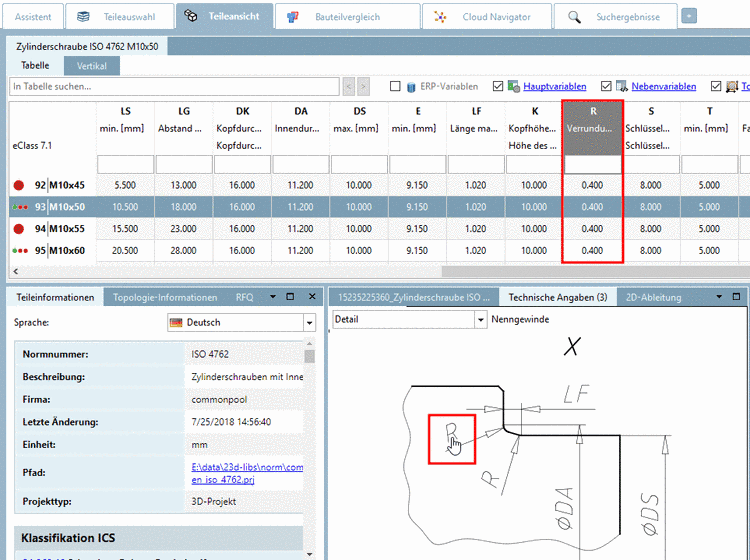Switch to the Teileauswahl tab
The image size is (750, 560).
click(120, 17)
